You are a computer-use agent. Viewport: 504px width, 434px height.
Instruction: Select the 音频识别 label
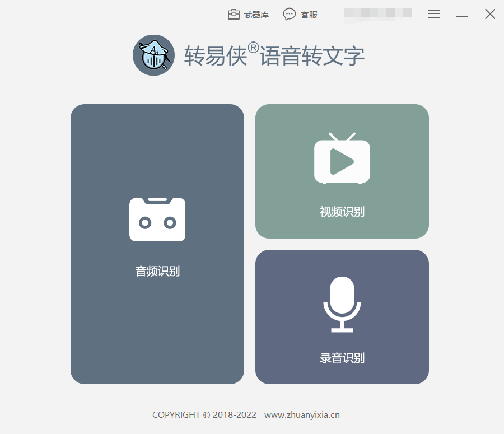click(x=157, y=272)
